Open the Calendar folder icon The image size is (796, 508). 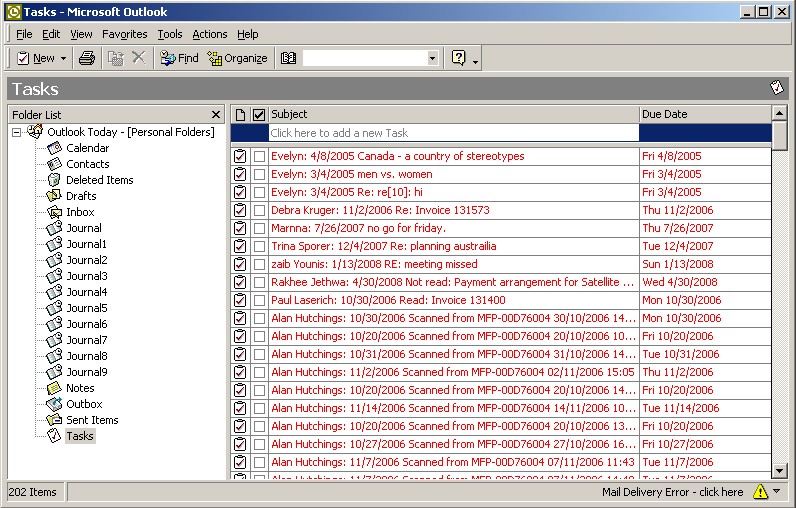54,148
